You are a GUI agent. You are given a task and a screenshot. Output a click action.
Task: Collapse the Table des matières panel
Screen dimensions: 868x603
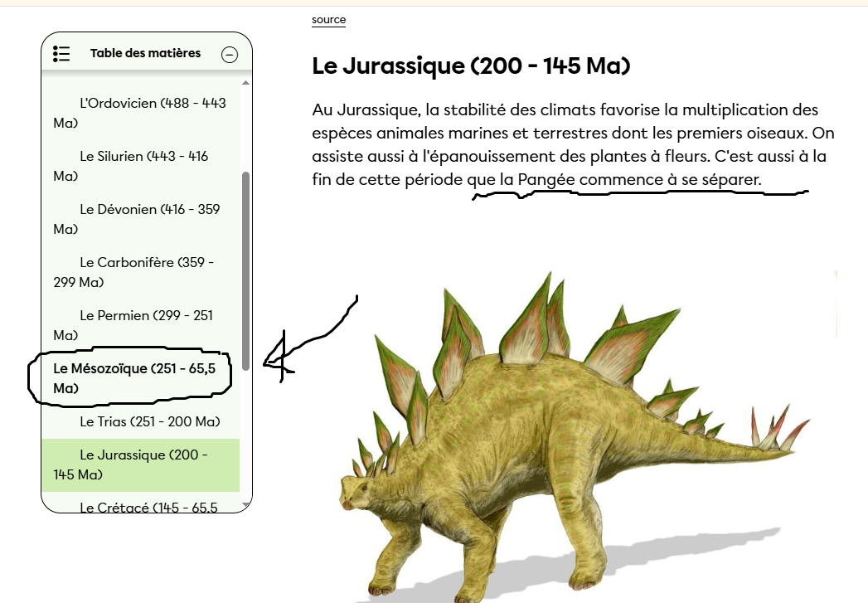click(x=230, y=55)
